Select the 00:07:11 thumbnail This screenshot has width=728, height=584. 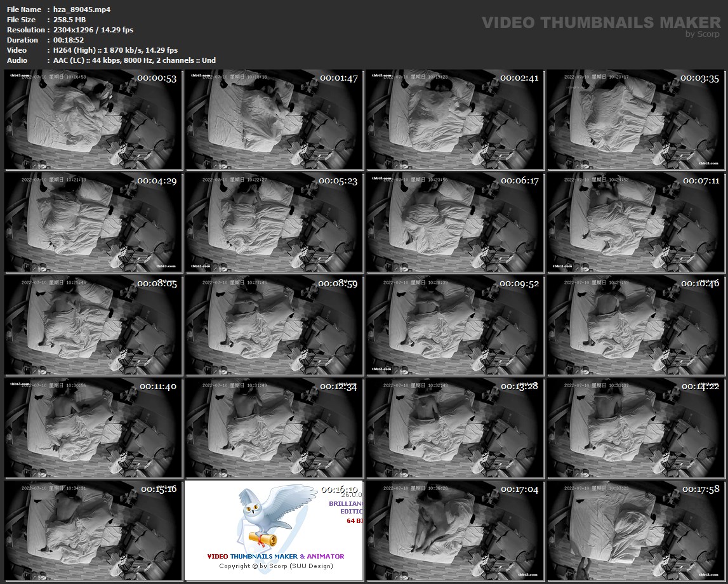[636, 223]
